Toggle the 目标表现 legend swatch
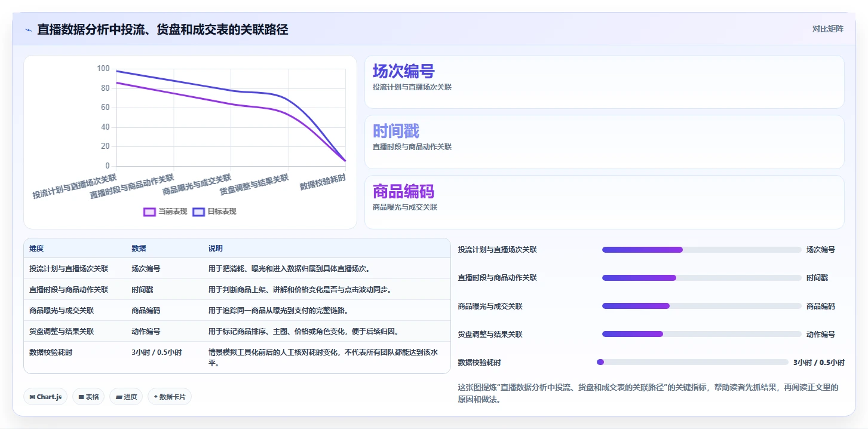This screenshot has width=868, height=429. click(198, 212)
